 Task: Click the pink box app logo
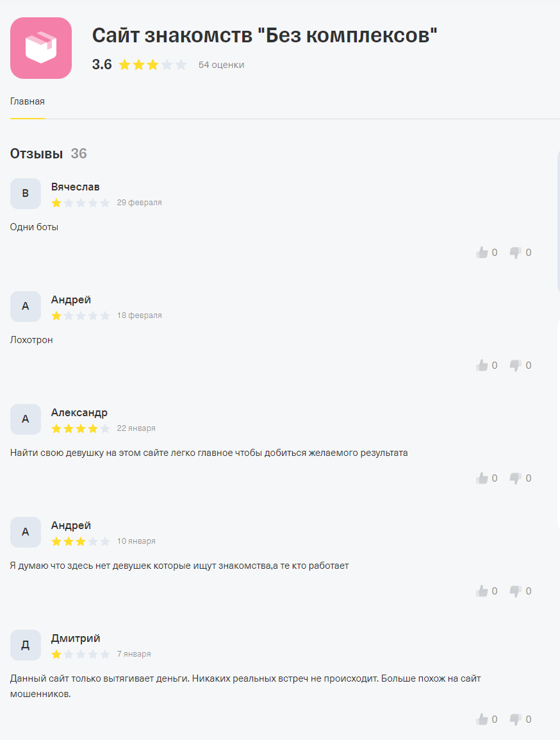click(x=41, y=48)
